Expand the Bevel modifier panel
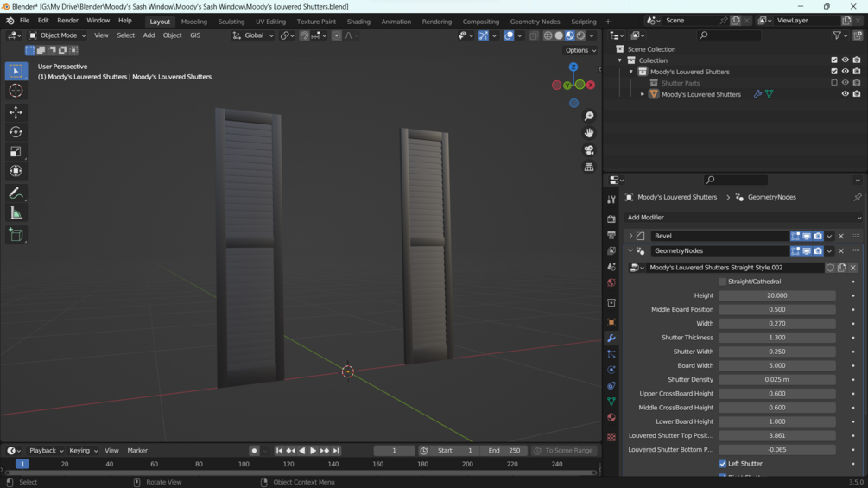This screenshot has width=868, height=488. (630, 236)
